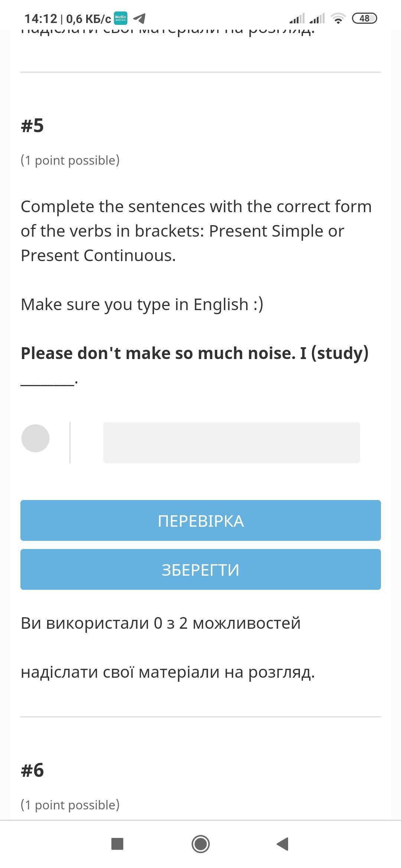This screenshot has height=868, width=401.
Task: Tap the #5 question heading
Action: coord(32,125)
